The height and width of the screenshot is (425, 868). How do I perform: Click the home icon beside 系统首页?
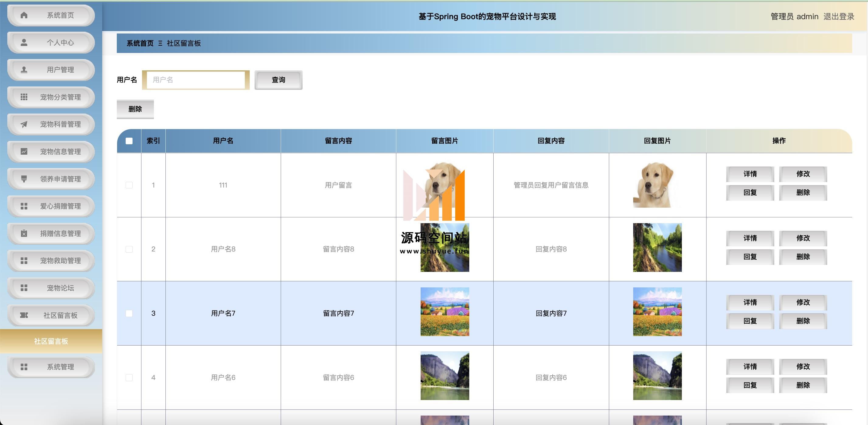pos(24,15)
